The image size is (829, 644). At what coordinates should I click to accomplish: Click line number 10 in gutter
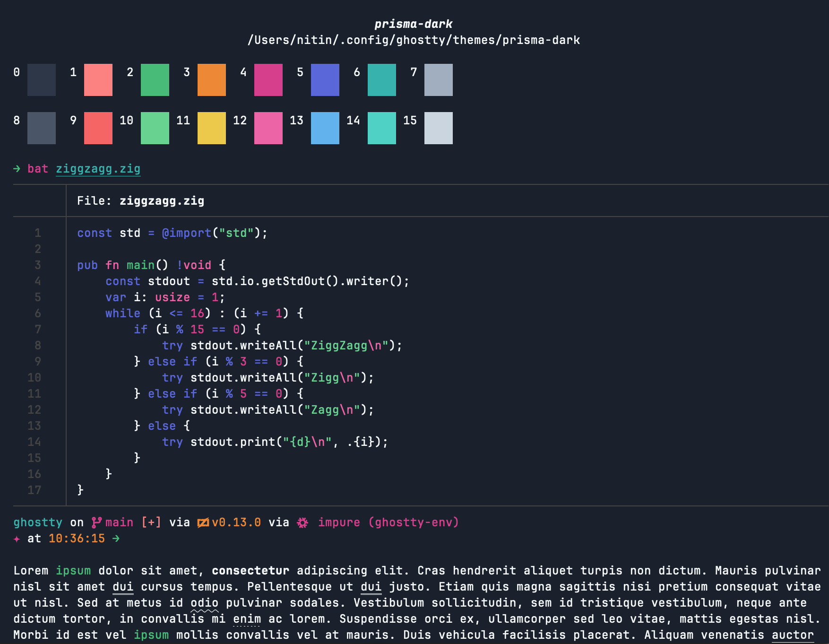pos(34,378)
